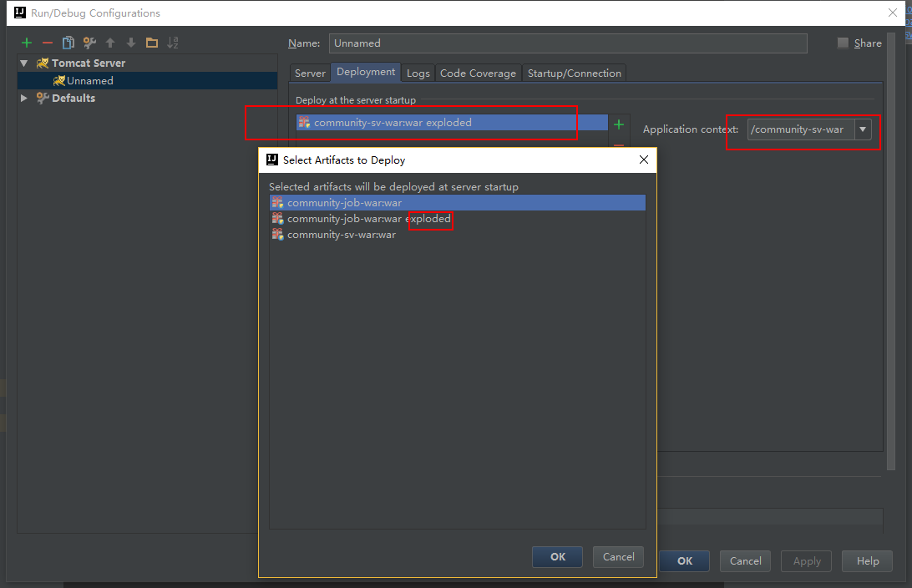Move the configuration up with the arrow icon
This screenshot has height=588, width=912.
point(110,43)
